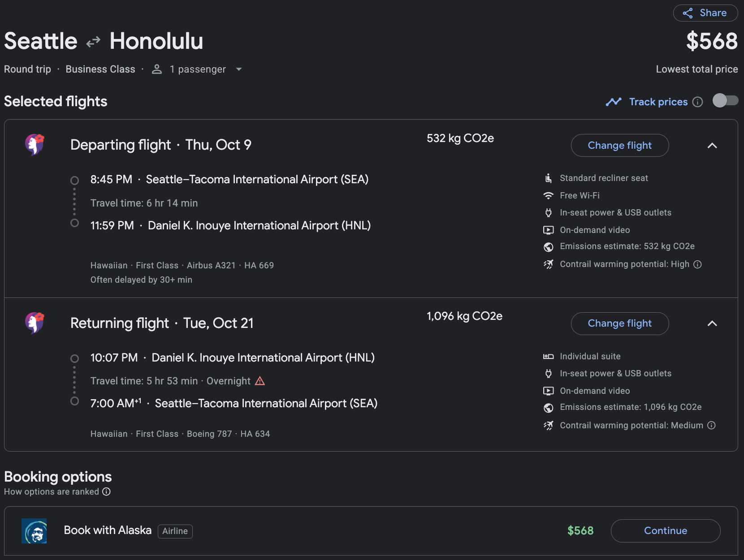Toggle the Track prices switch
The width and height of the screenshot is (744, 560).
pos(725,100)
